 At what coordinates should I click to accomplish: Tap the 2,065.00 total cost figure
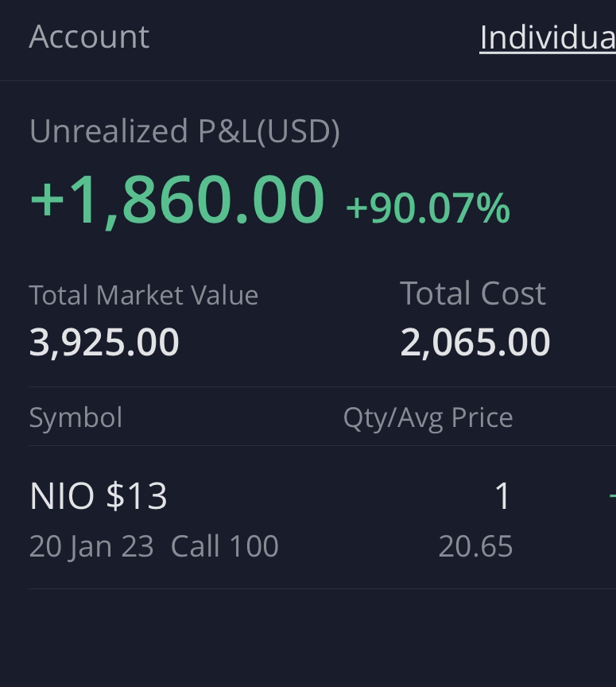tap(475, 343)
